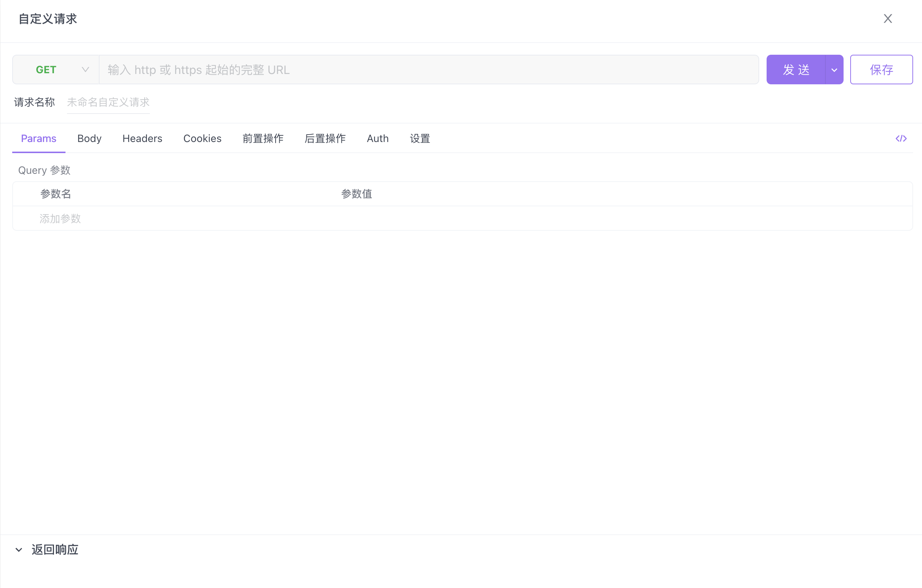Viewport: 922px width, 588px height.
Task: Click the 发送 button
Action: pyautogui.click(x=795, y=70)
